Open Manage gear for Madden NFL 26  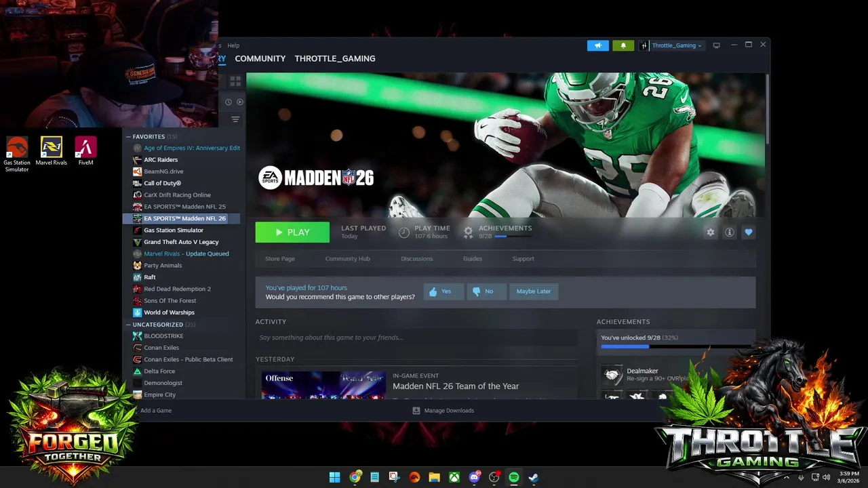[x=710, y=232]
